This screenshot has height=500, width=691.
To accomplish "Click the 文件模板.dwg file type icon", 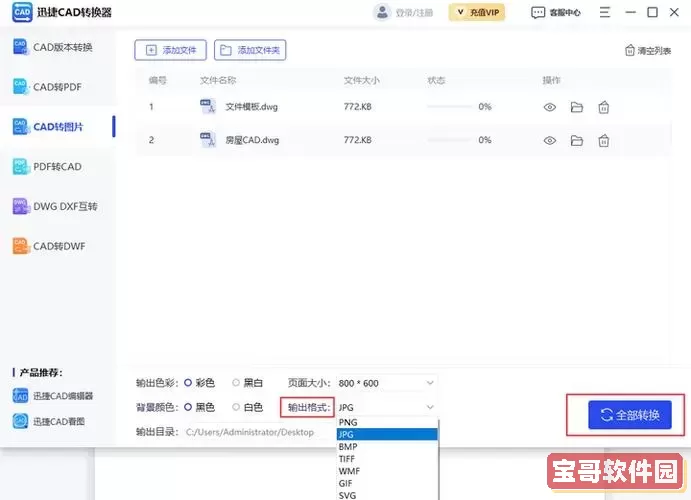I will (x=208, y=106).
